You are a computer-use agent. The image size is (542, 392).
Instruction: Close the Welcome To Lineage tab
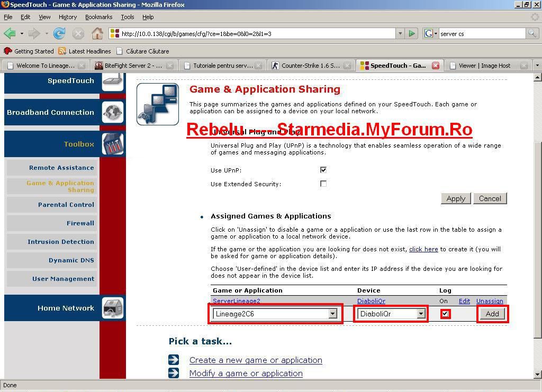tap(82, 66)
